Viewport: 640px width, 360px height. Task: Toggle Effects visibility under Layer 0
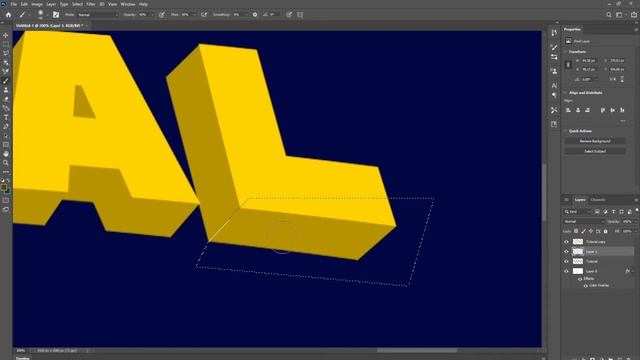coord(580,279)
